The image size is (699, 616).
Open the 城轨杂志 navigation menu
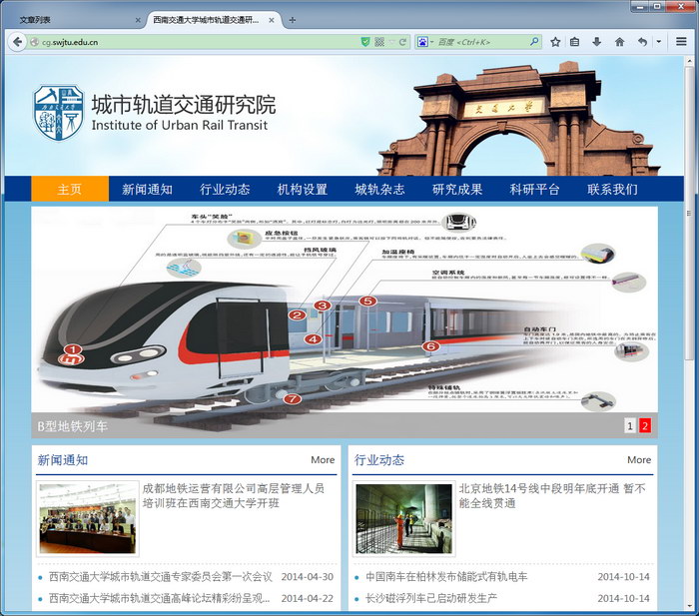point(379,189)
